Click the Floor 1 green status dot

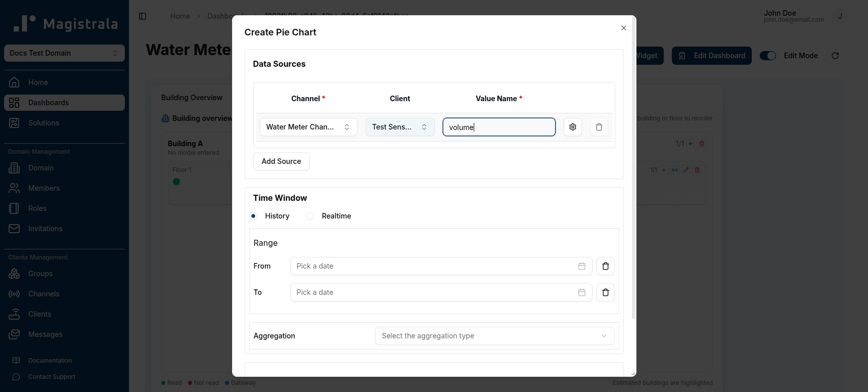click(176, 182)
